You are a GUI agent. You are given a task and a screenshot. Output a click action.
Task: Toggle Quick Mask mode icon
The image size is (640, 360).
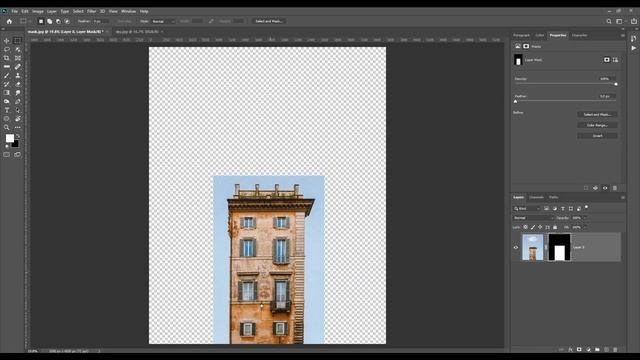7,155
